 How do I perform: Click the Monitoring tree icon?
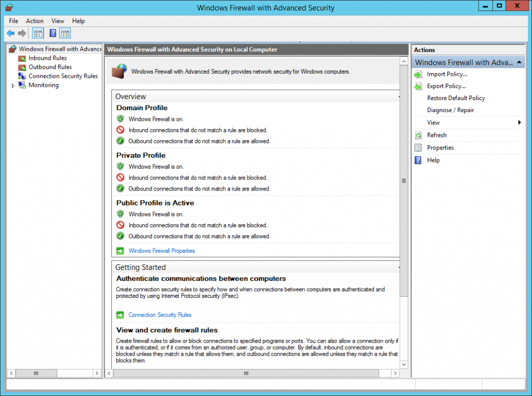[22, 85]
